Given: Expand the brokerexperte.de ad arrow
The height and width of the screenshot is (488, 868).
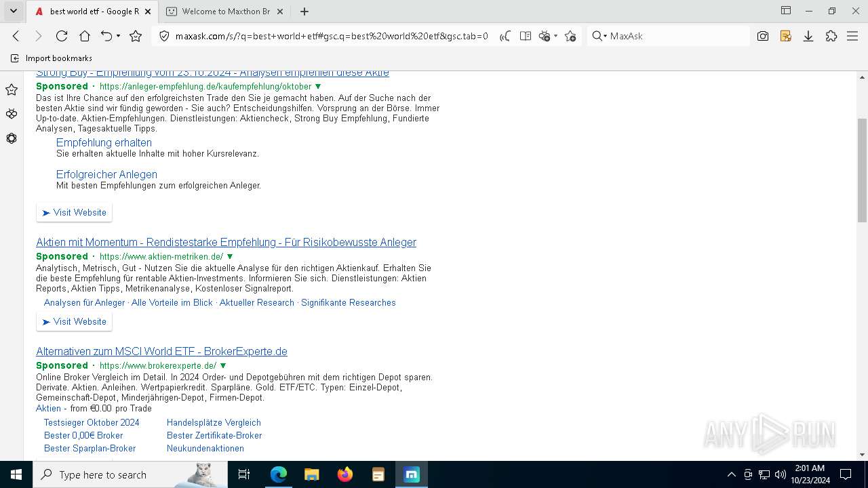Looking at the screenshot, I should pyautogui.click(x=223, y=366).
